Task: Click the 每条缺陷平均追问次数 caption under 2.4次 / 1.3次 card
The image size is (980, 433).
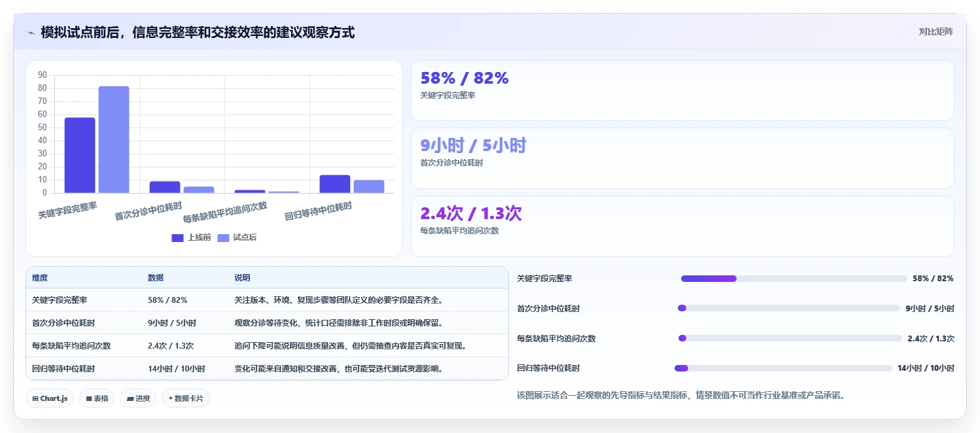Action: click(x=459, y=231)
